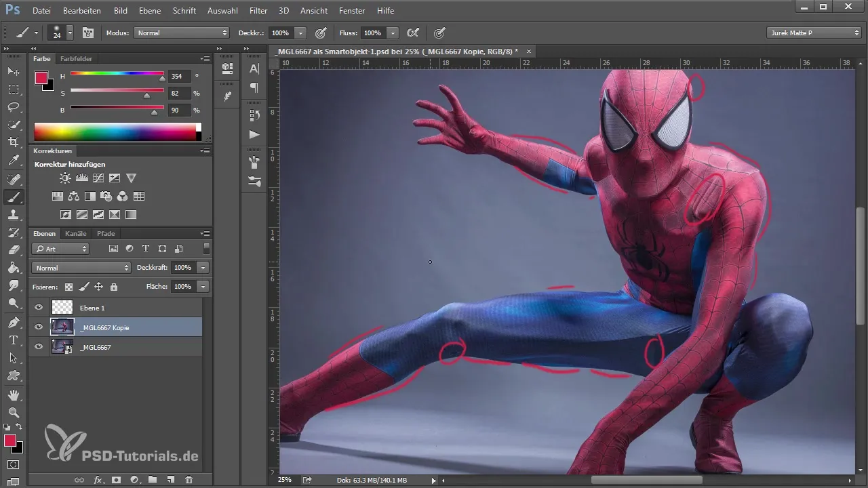Viewport: 868px width, 488px height.
Task: Open the brush Modus dropdown
Action: coord(182,33)
